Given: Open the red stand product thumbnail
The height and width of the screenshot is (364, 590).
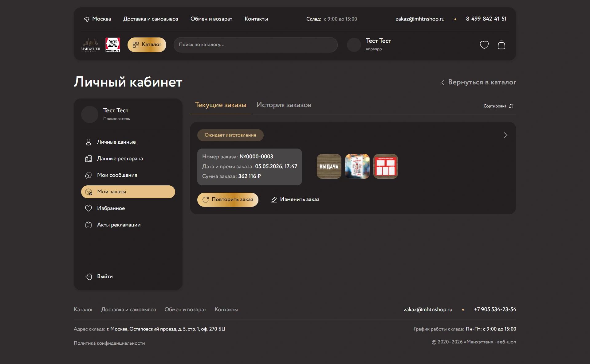Looking at the screenshot, I should pyautogui.click(x=386, y=166).
